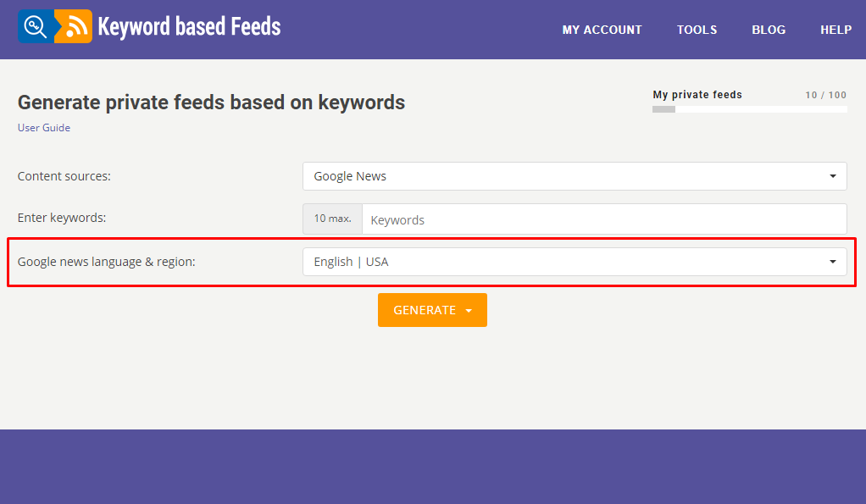The height and width of the screenshot is (504, 866).
Task: Click the Content sources dropdown arrow
Action: pos(832,176)
